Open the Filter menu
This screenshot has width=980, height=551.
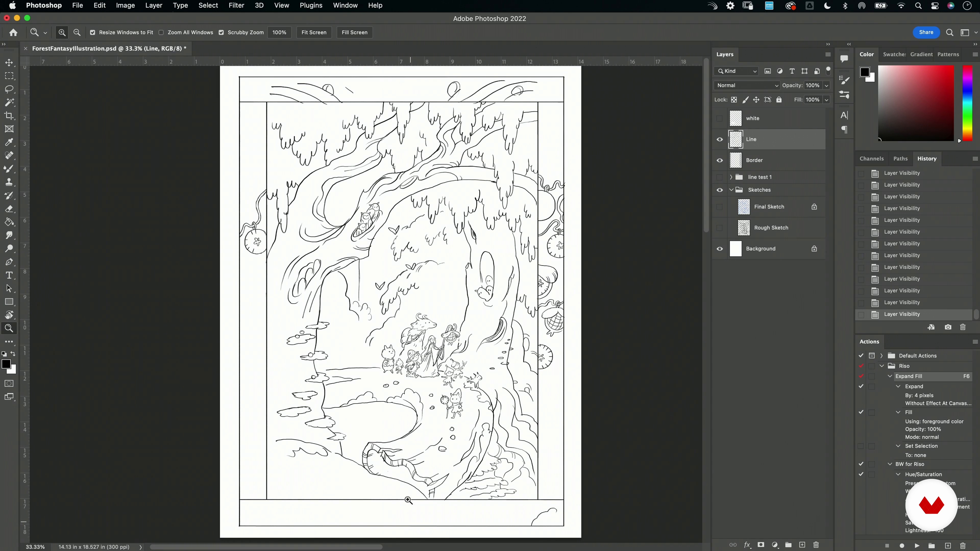pyautogui.click(x=236, y=5)
